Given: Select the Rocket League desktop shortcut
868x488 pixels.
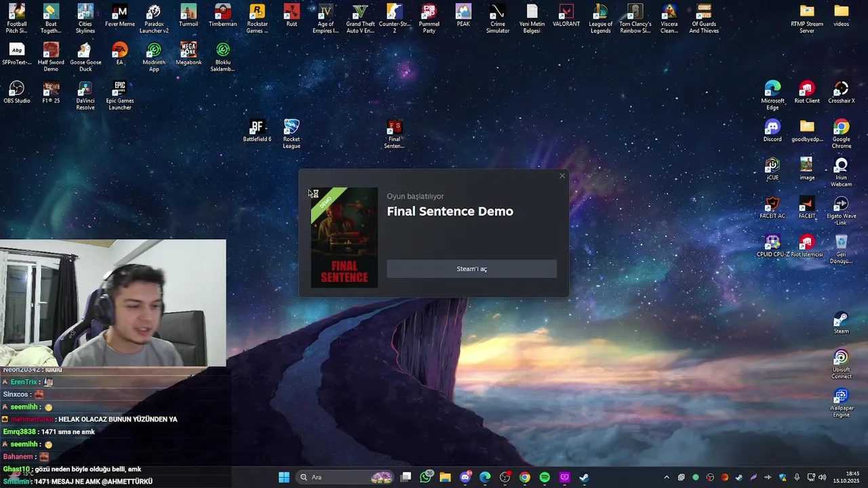Looking at the screenshot, I should (x=292, y=134).
